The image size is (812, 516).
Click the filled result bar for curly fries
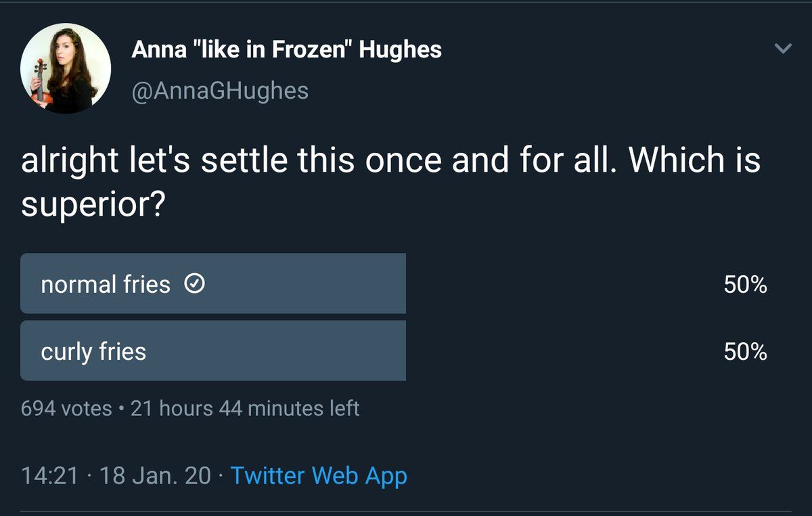coord(304,350)
